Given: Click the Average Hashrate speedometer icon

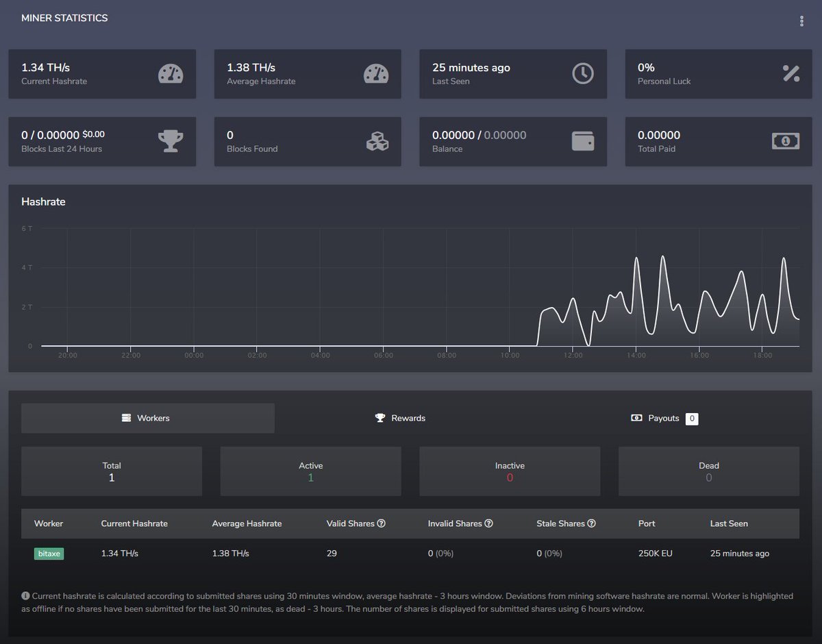Looking at the screenshot, I should click(x=376, y=74).
